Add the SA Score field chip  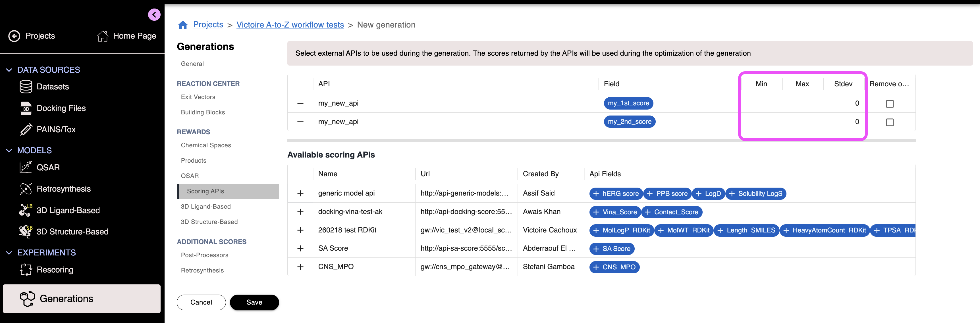[612, 249]
